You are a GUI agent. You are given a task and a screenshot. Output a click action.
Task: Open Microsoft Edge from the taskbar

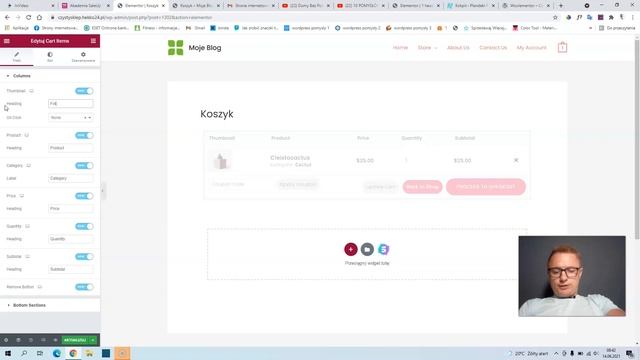(x=57, y=353)
